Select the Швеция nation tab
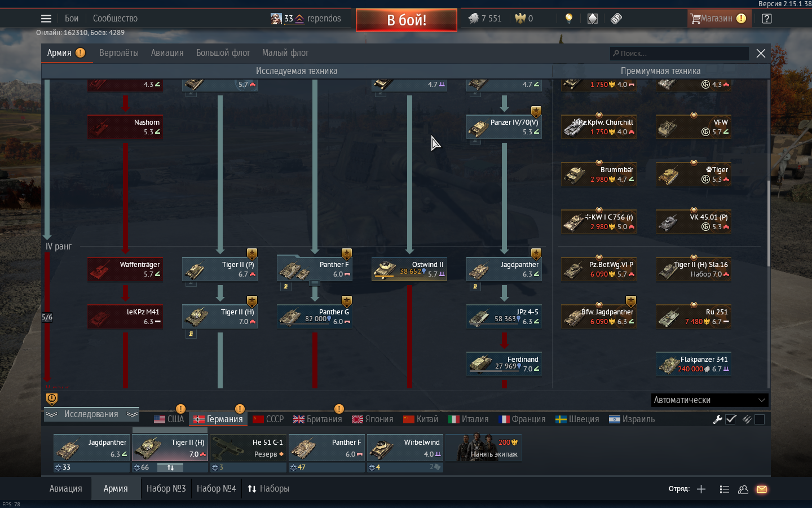This screenshot has height=508, width=812. 577,419
